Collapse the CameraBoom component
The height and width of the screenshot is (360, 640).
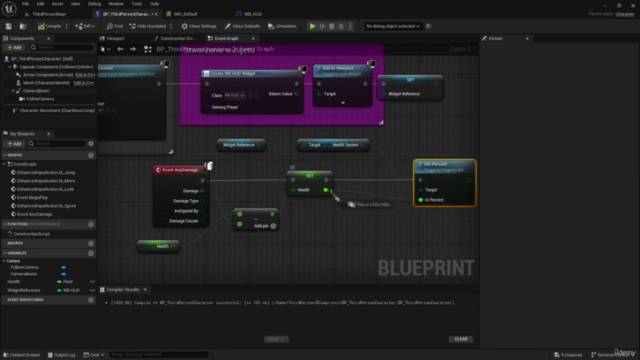pyautogui.click(x=13, y=91)
